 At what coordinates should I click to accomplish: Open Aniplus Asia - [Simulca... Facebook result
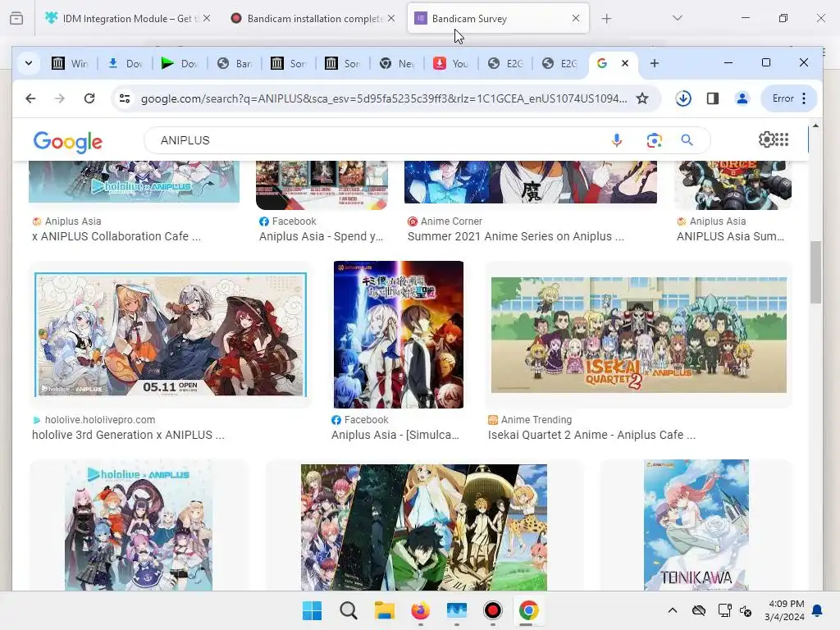pyautogui.click(x=395, y=435)
